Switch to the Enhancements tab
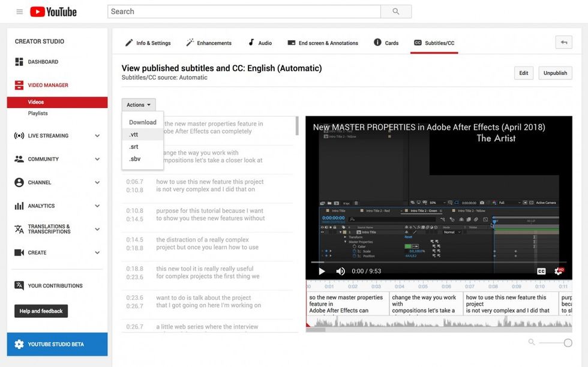The height and width of the screenshot is (367, 588). click(209, 43)
